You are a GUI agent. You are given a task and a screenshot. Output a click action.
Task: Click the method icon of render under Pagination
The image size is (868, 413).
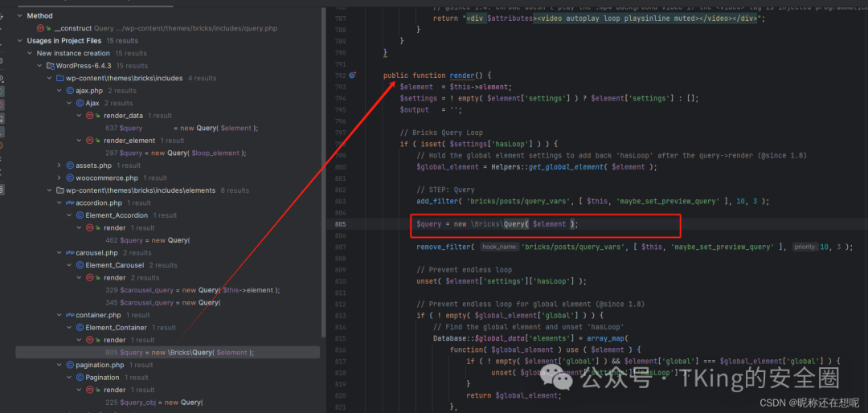(x=90, y=390)
